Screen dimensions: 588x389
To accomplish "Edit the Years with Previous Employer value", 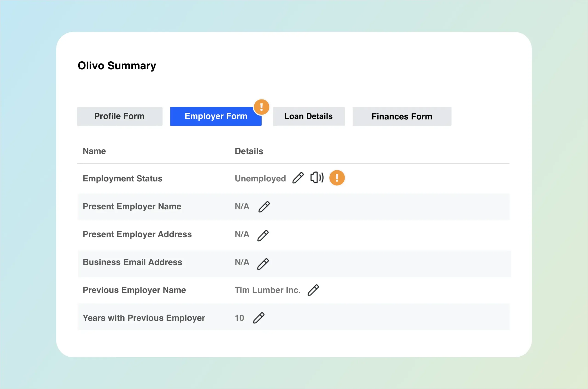I will (259, 318).
